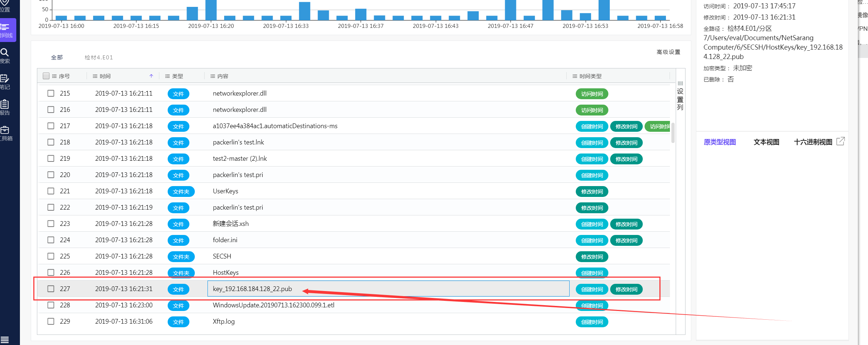
Task: Click 修改时间 tag on row 218
Action: (626, 143)
